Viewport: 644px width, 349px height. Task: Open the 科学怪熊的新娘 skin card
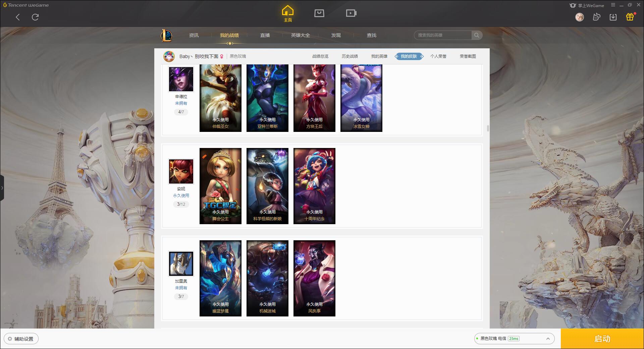(x=267, y=186)
